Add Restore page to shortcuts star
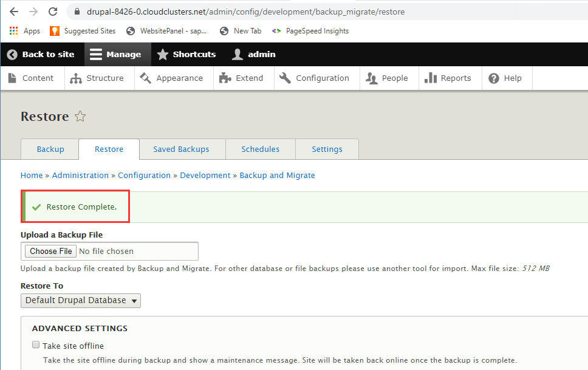 click(80, 117)
